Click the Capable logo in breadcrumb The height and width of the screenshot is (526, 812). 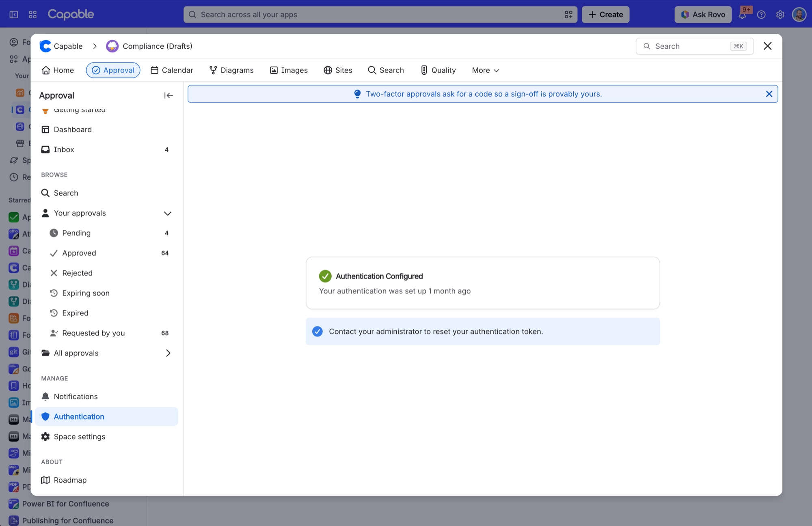(61, 46)
